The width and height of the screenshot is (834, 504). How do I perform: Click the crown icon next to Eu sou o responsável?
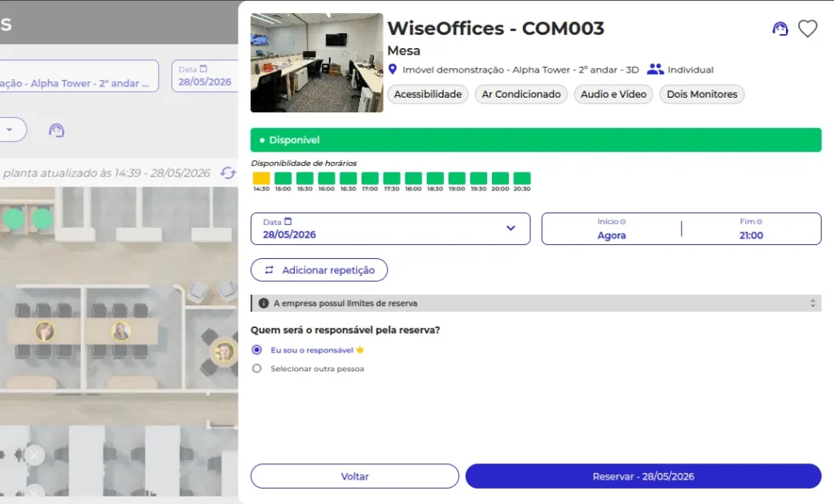360,350
